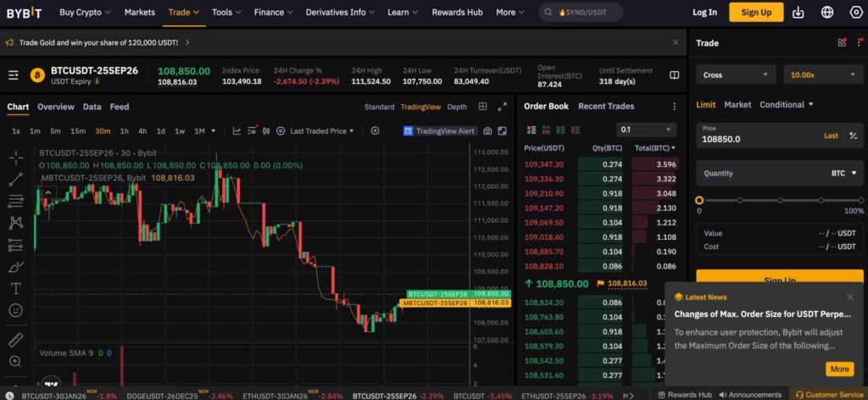
Task: Open the 10.00x leverage dropdown
Action: (824, 75)
